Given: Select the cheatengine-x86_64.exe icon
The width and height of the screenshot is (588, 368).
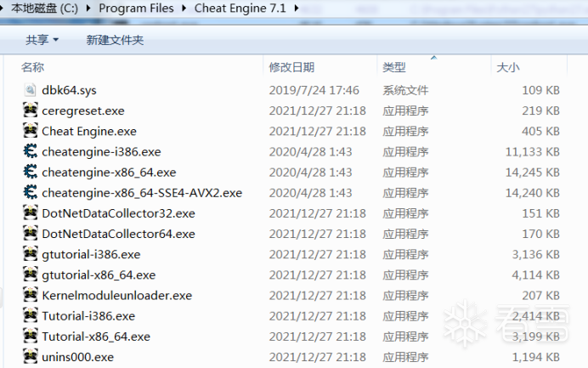Looking at the screenshot, I should click(30, 172).
